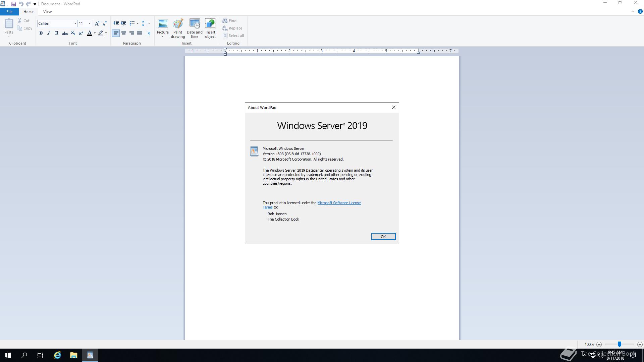Click the Shrink font icon
This screenshot has width=644, height=362.
104,23
